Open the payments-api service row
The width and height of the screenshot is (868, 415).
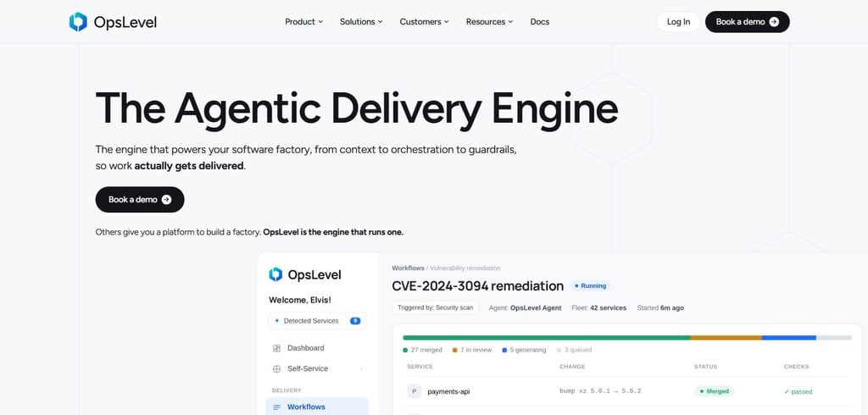(x=627, y=391)
